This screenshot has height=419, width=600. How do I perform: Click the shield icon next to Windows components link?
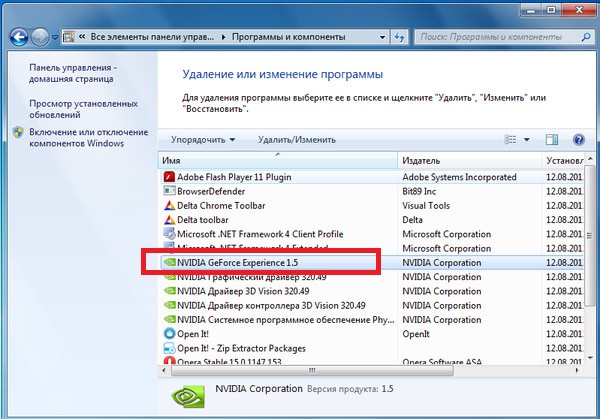pos(18,132)
